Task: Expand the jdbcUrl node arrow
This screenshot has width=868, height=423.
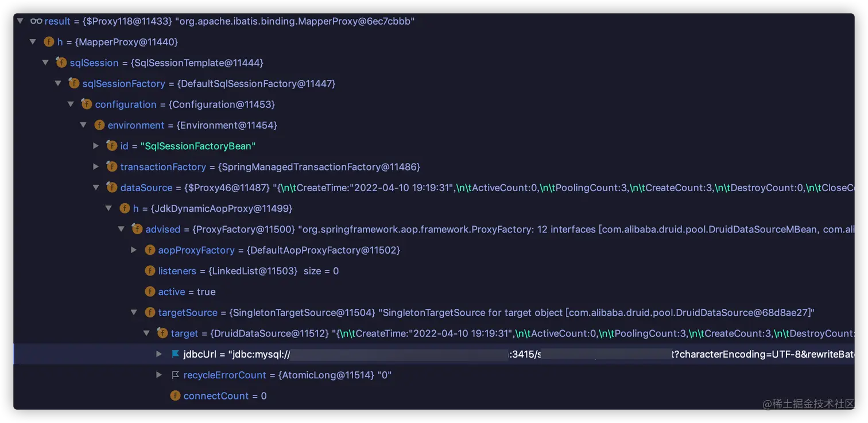Action: point(159,354)
